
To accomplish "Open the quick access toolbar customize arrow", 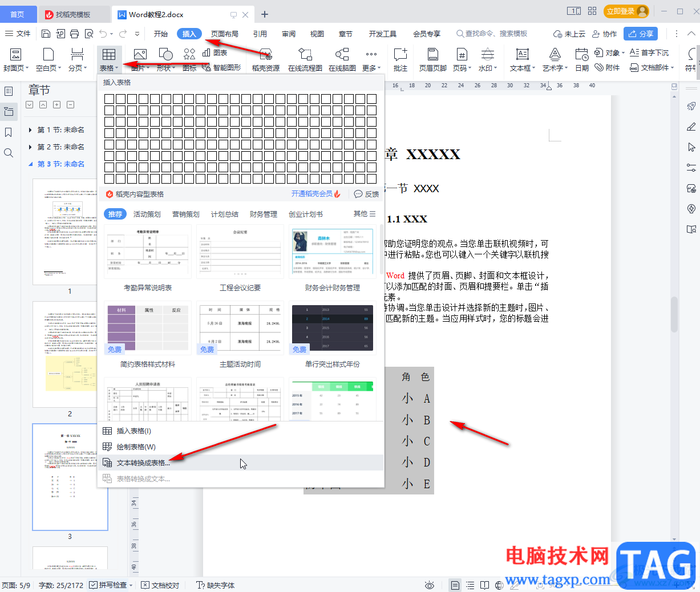I will [137, 34].
